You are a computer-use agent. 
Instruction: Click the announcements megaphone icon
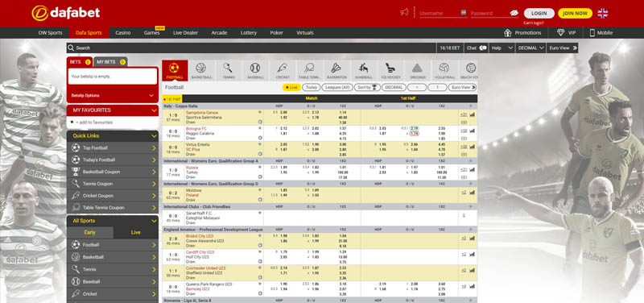click(x=405, y=12)
